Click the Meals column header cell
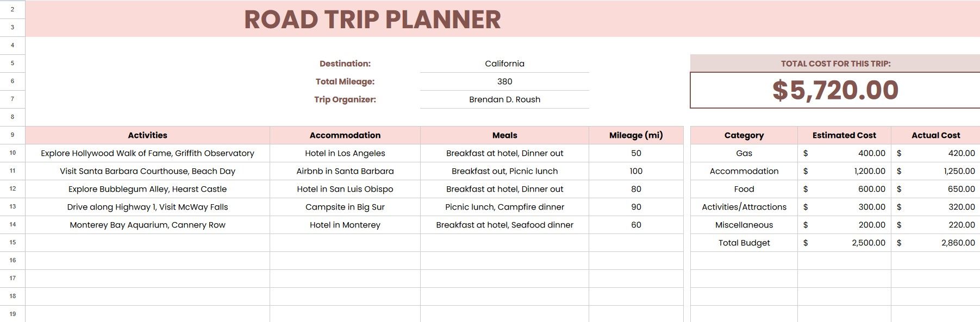This screenshot has height=322, width=980. pyautogui.click(x=504, y=135)
